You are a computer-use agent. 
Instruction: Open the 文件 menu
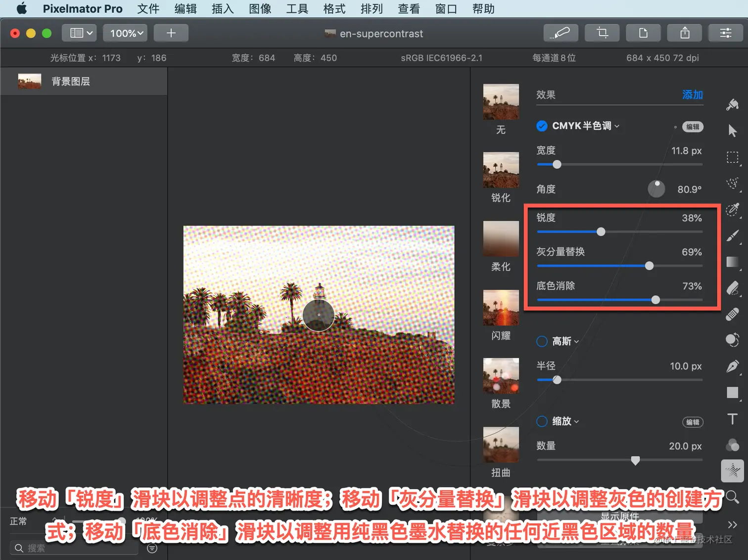[148, 9]
